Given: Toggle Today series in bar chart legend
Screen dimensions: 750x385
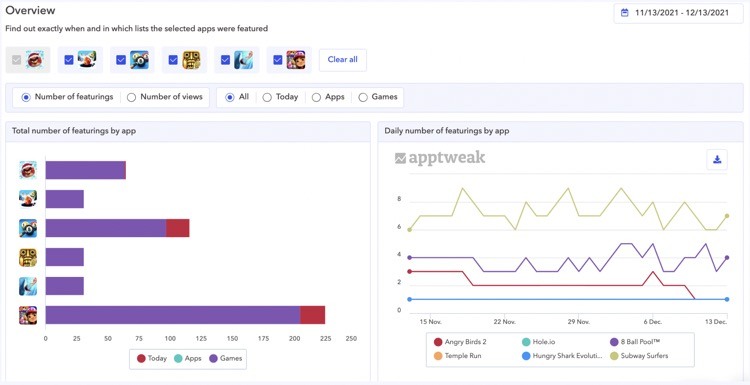Looking at the screenshot, I should point(152,358).
